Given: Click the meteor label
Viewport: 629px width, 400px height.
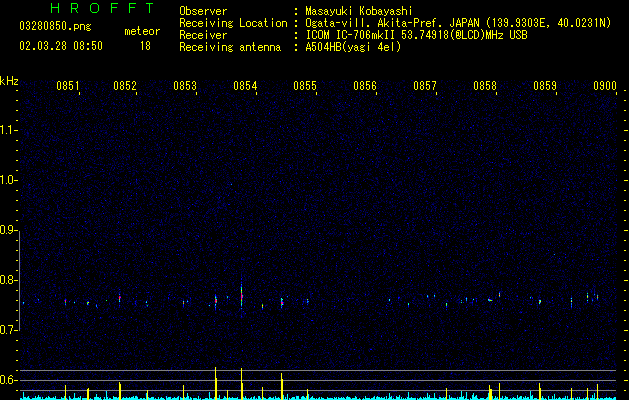Looking at the screenshot, I should click(142, 31).
